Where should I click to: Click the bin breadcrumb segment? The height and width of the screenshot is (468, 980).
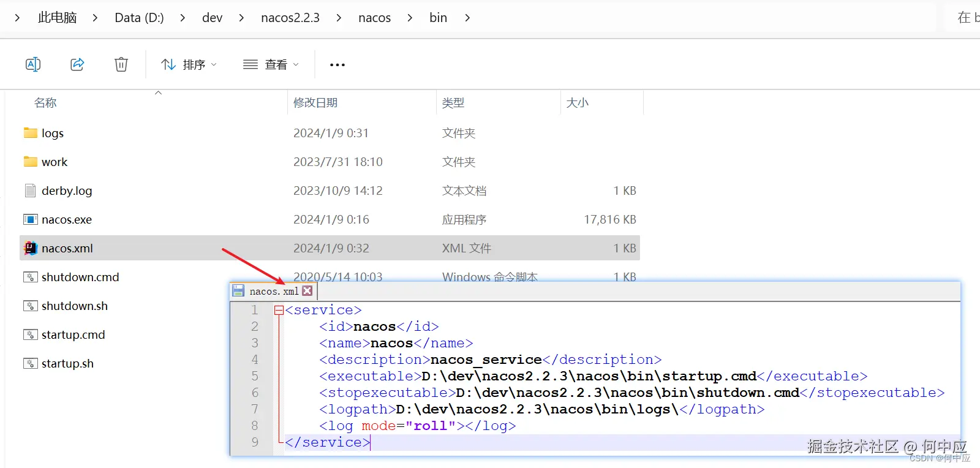click(x=438, y=18)
